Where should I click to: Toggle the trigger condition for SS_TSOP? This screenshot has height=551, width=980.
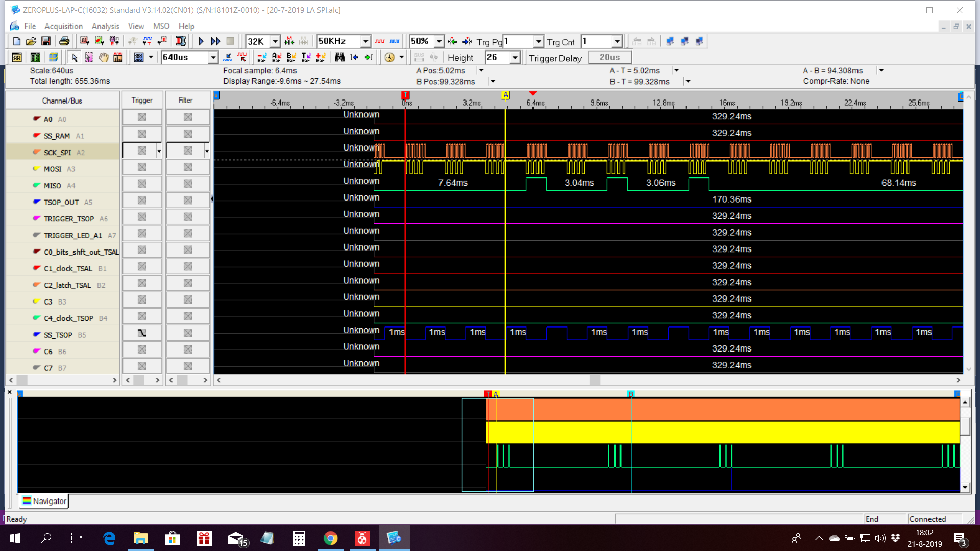click(x=142, y=333)
